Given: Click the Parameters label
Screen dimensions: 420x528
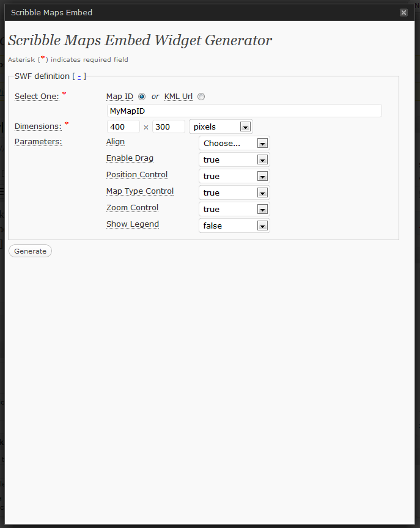Looking at the screenshot, I should (39, 141).
